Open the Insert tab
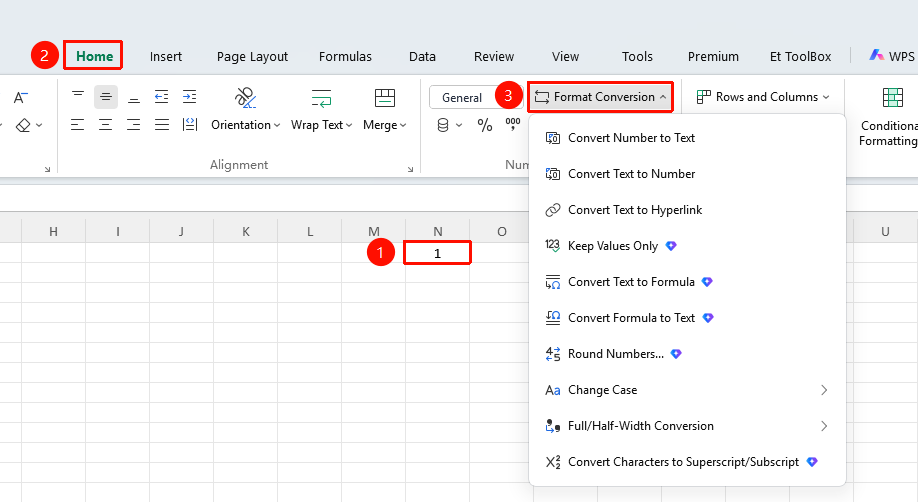Viewport: 918px width, 502px height. click(166, 56)
